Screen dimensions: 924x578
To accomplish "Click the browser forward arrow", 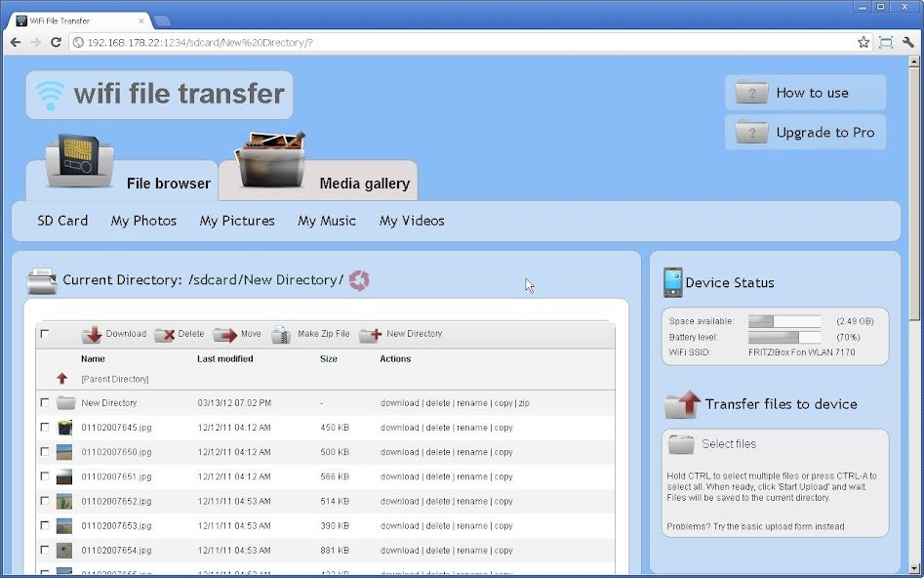I will [35, 42].
